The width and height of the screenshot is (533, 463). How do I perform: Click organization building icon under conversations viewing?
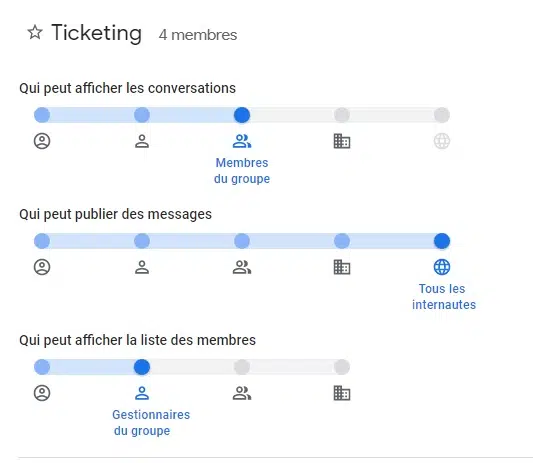[342, 141]
